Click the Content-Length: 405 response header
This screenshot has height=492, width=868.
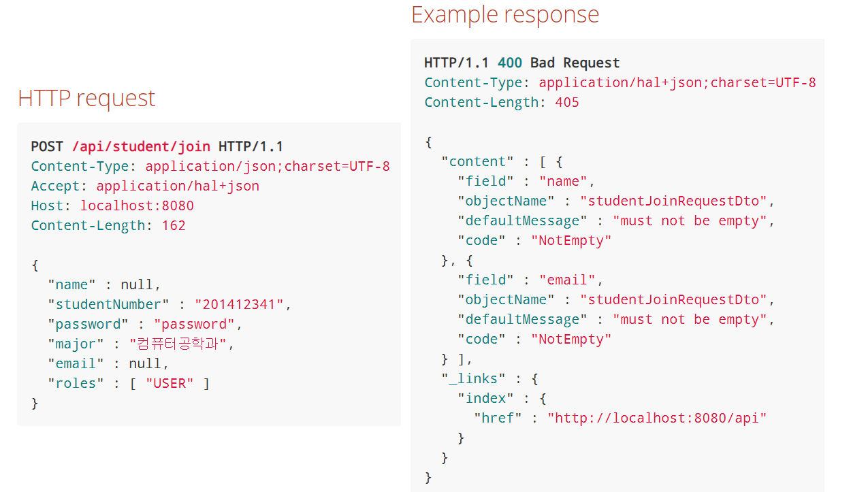tap(501, 101)
